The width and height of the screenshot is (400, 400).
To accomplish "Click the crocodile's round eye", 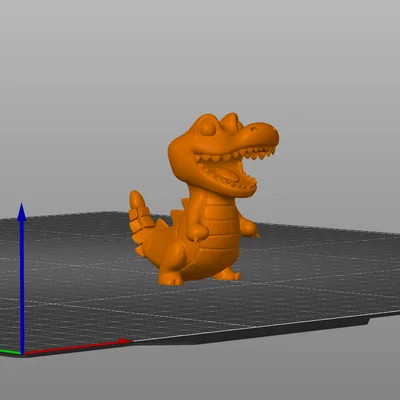I will (x=208, y=129).
